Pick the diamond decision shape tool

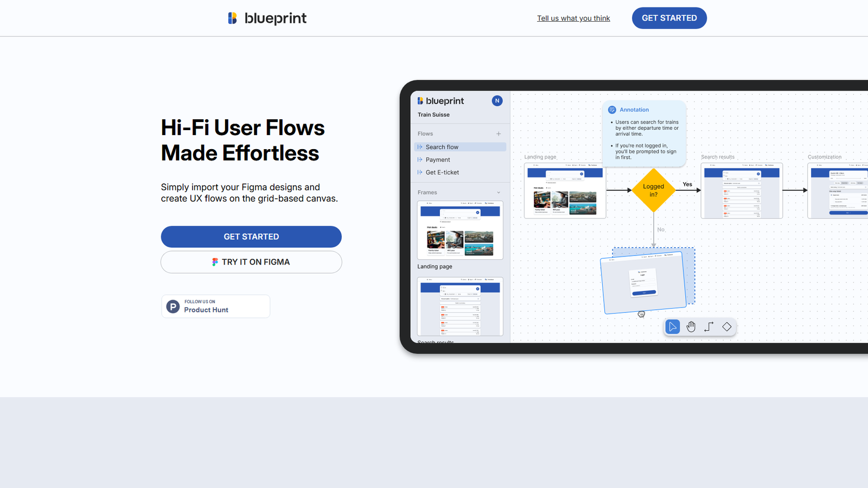click(x=727, y=327)
